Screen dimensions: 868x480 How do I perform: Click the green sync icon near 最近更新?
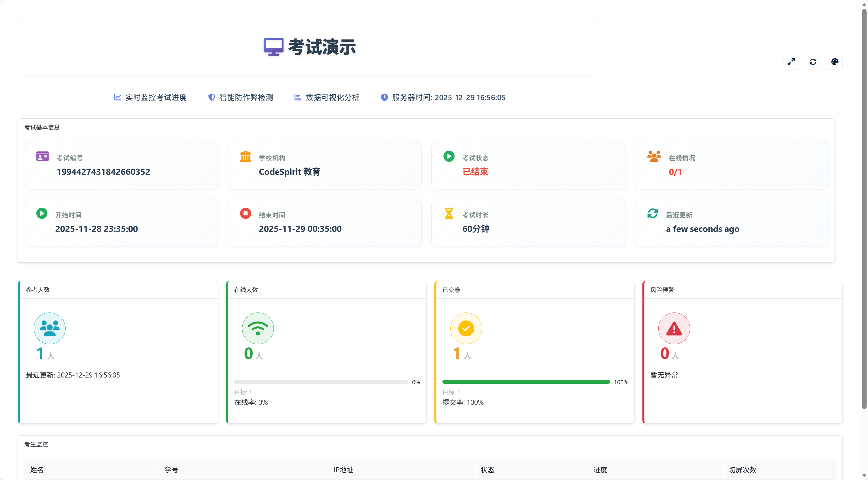[653, 213]
